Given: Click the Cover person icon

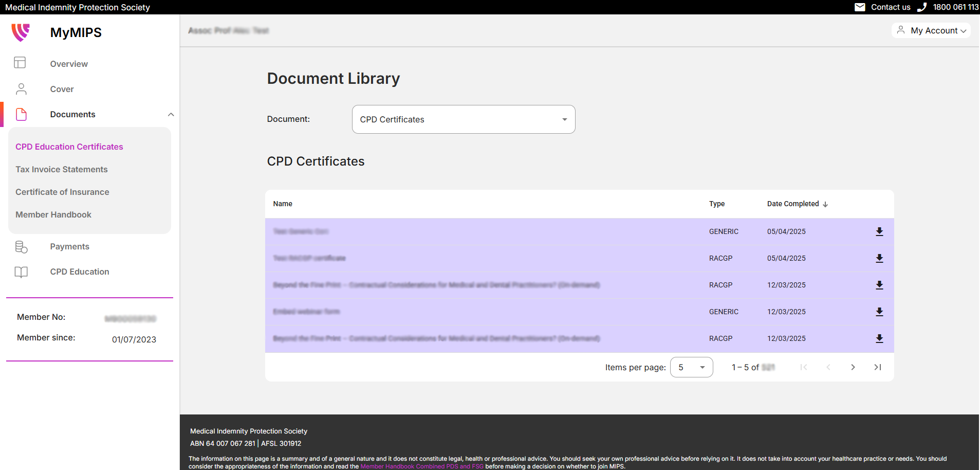Looking at the screenshot, I should (21, 89).
